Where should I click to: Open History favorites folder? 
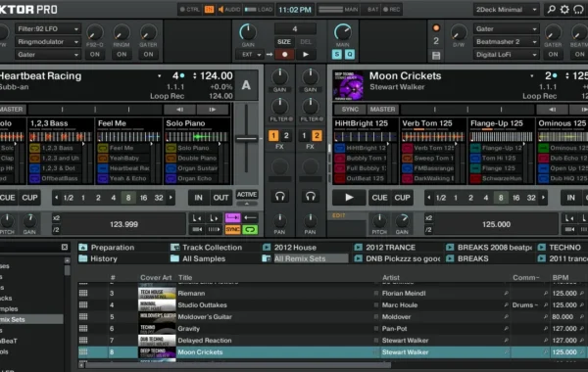pyautogui.click(x=98, y=258)
